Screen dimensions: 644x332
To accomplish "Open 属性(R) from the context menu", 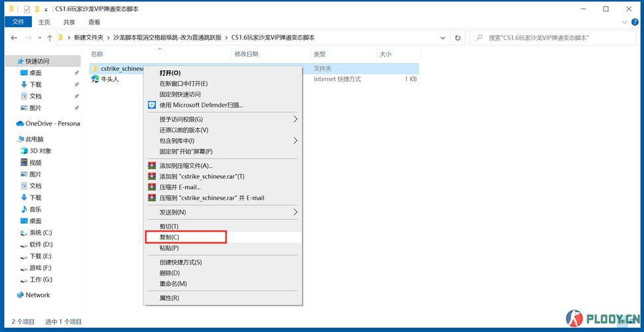I will click(x=223, y=298).
